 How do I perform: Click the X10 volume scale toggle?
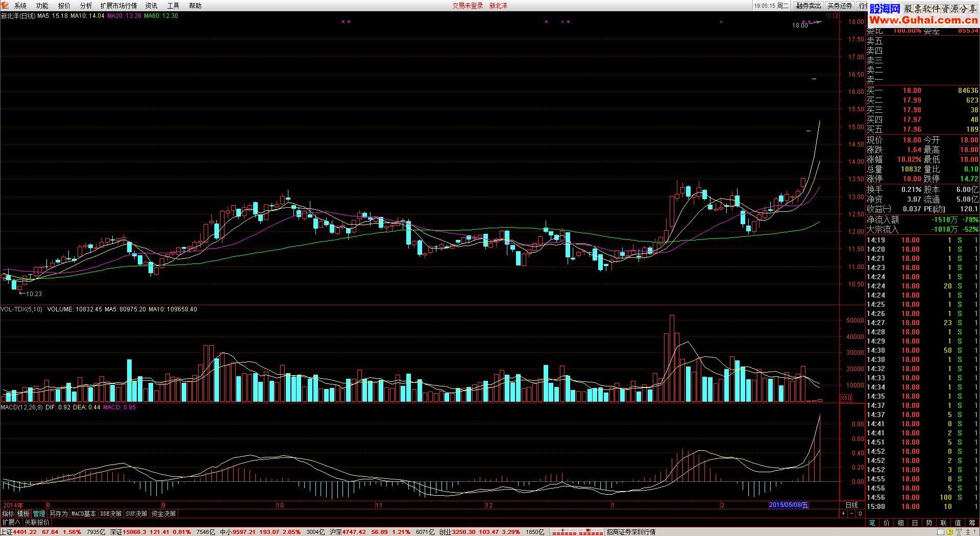pyautogui.click(x=846, y=398)
